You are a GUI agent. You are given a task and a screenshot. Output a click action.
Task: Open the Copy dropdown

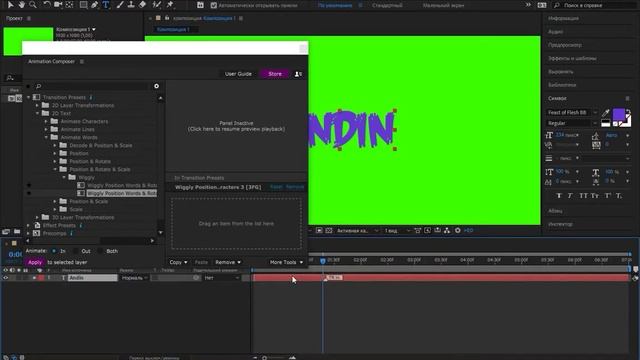[x=178, y=262]
